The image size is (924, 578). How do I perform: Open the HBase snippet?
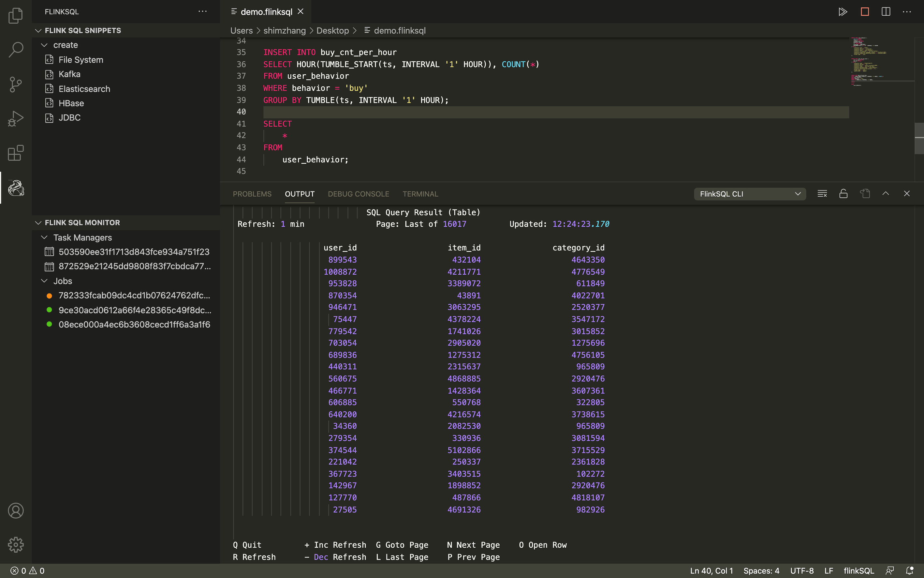pyautogui.click(x=126, y=103)
